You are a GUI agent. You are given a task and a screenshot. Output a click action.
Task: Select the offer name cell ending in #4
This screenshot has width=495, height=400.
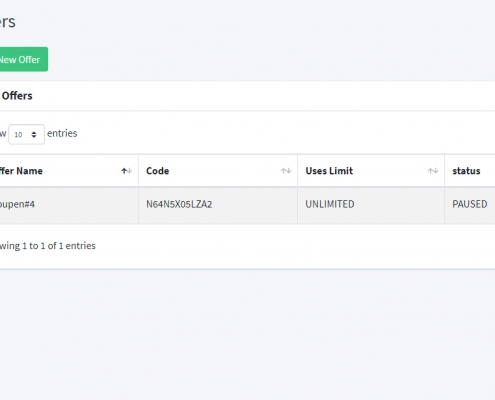coord(17,204)
